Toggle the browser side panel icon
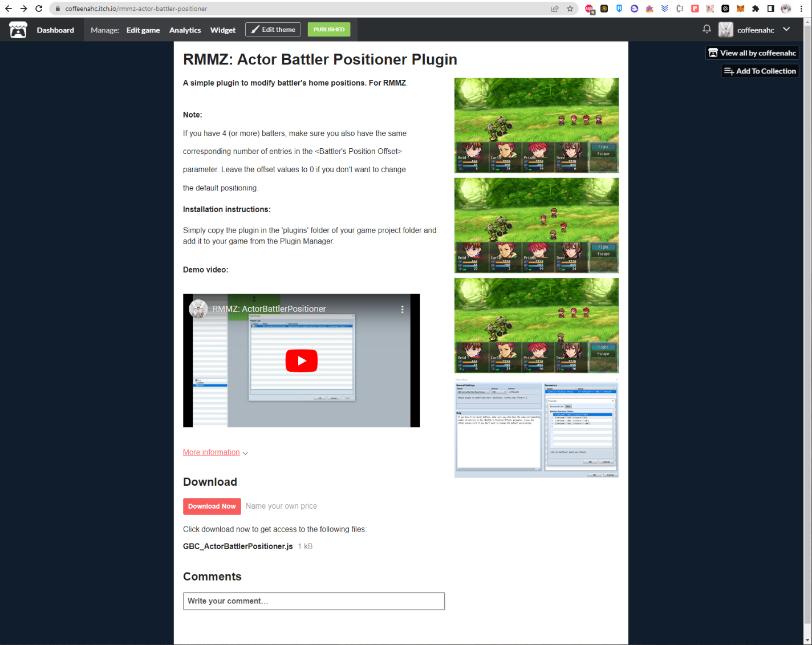This screenshot has width=812, height=645. [770, 9]
